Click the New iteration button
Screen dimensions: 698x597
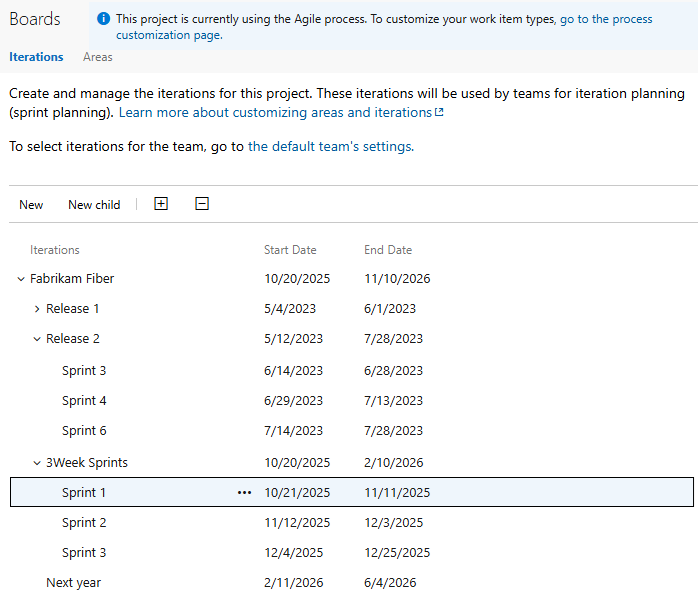(31, 205)
